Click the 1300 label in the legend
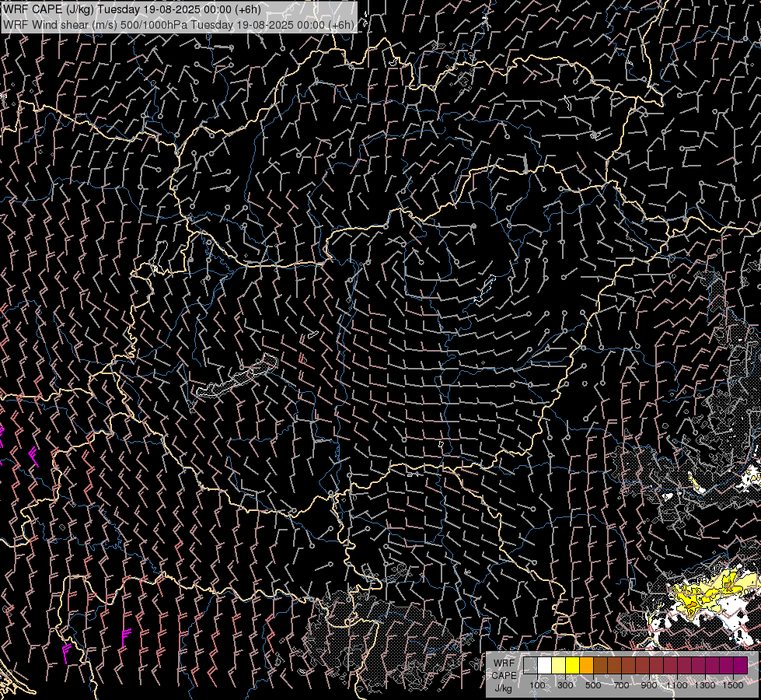This screenshot has width=761, height=700. [x=705, y=685]
